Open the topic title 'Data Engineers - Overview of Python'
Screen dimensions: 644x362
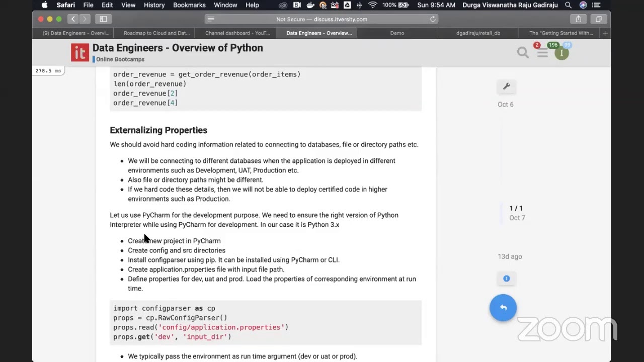[x=178, y=48]
